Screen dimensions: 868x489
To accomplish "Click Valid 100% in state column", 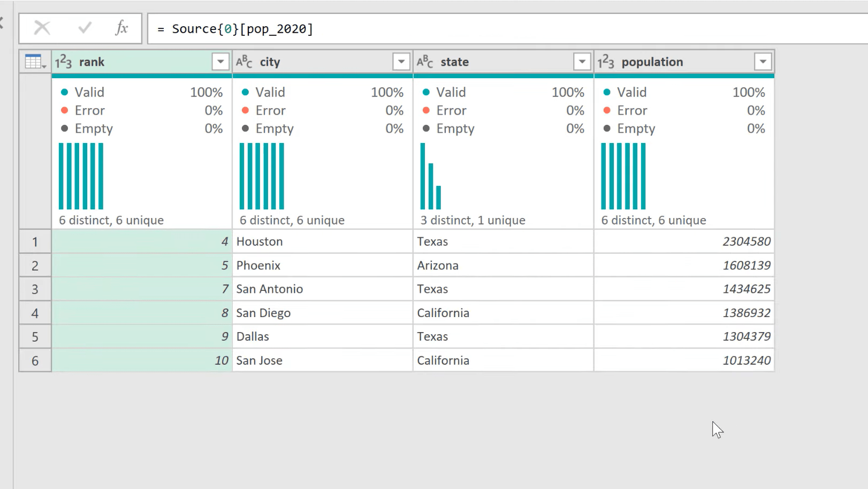I will 504,92.
